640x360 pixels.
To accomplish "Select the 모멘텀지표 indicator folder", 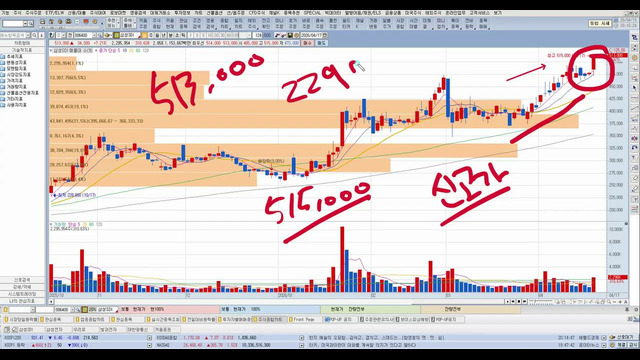I will tap(13, 69).
